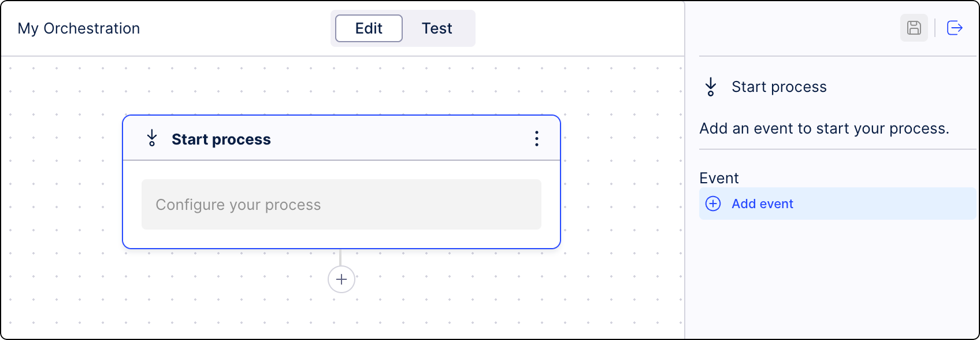The height and width of the screenshot is (340, 980).
Task: Click the Start process icon in the side panel
Action: (x=710, y=86)
